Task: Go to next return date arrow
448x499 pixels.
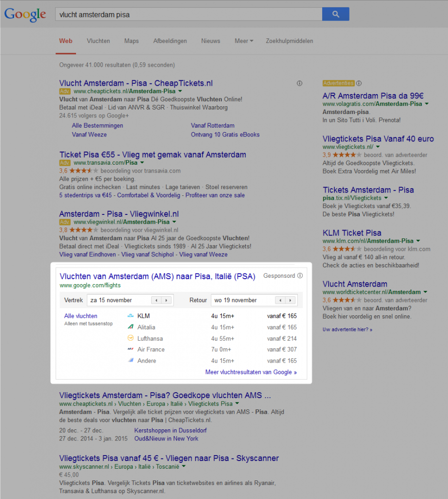Action: point(290,300)
